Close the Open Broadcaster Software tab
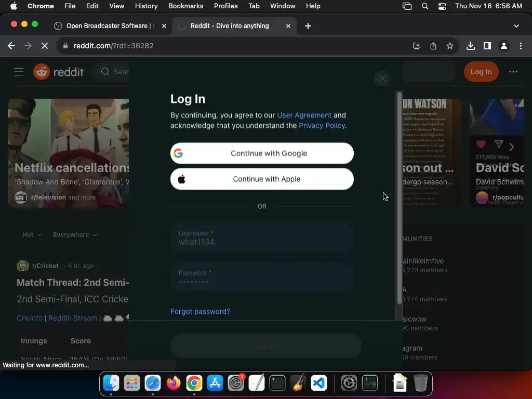 (164, 26)
